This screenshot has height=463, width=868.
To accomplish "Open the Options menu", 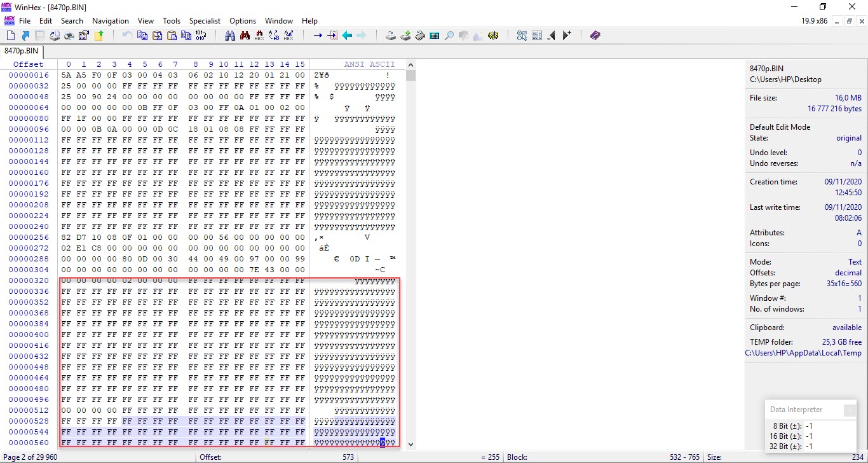I will coord(243,21).
